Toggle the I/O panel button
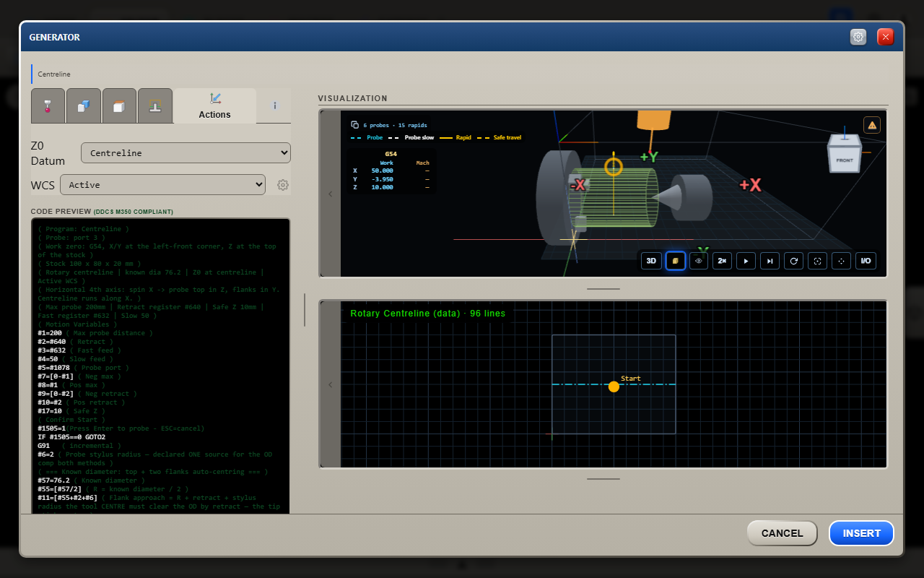Viewport: 924px width, 578px height. 866,261
